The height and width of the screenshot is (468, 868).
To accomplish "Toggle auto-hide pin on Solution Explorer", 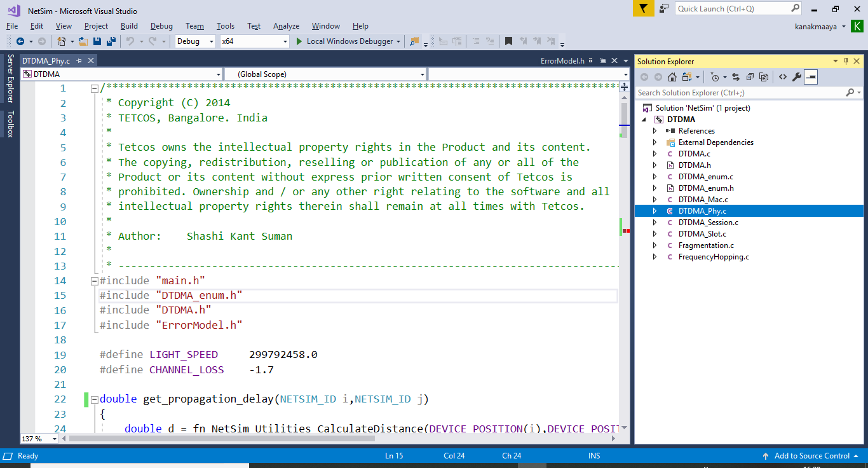I will (x=846, y=61).
